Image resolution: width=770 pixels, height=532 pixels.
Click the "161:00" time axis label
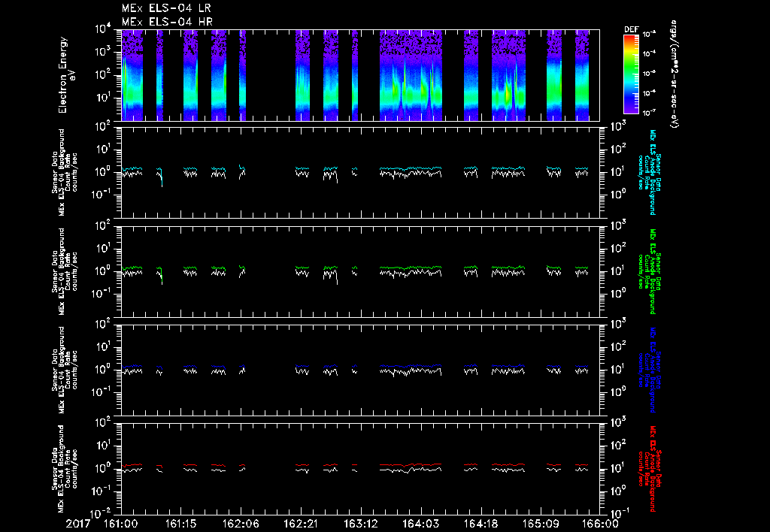tap(121, 524)
